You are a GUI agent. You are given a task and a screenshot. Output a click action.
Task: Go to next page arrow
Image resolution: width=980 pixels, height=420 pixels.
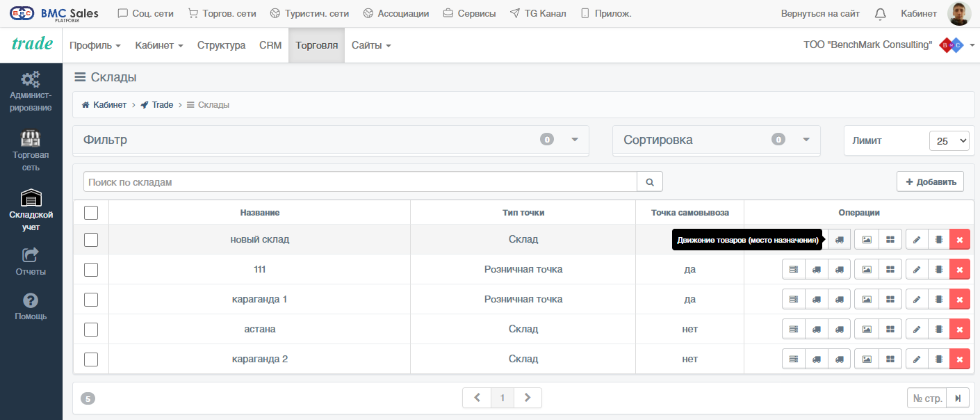coord(528,398)
